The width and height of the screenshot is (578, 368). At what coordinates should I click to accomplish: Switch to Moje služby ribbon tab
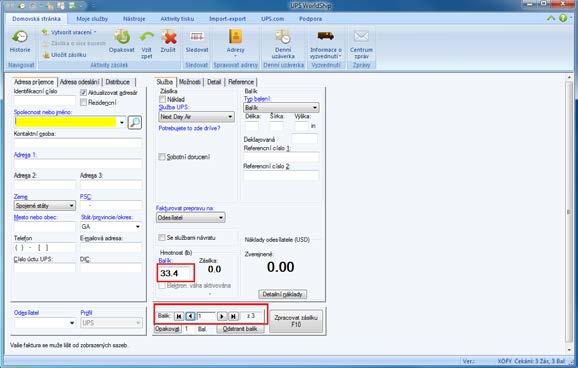(x=92, y=18)
